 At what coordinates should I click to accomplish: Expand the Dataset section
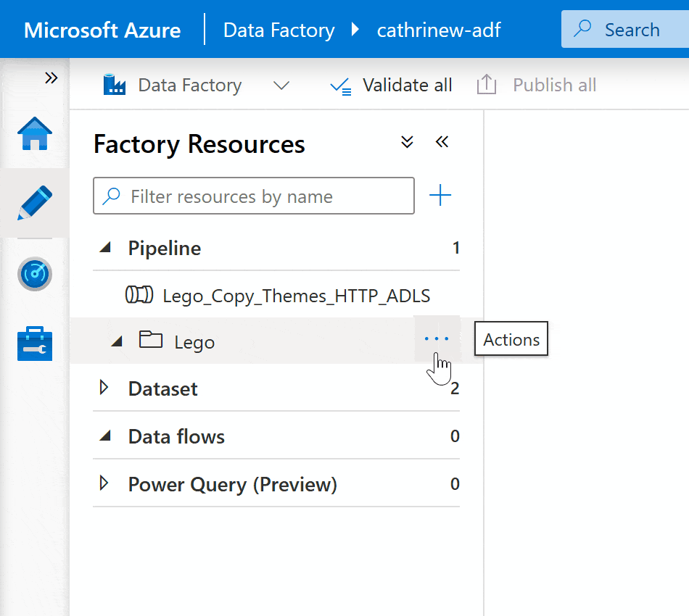tap(104, 388)
